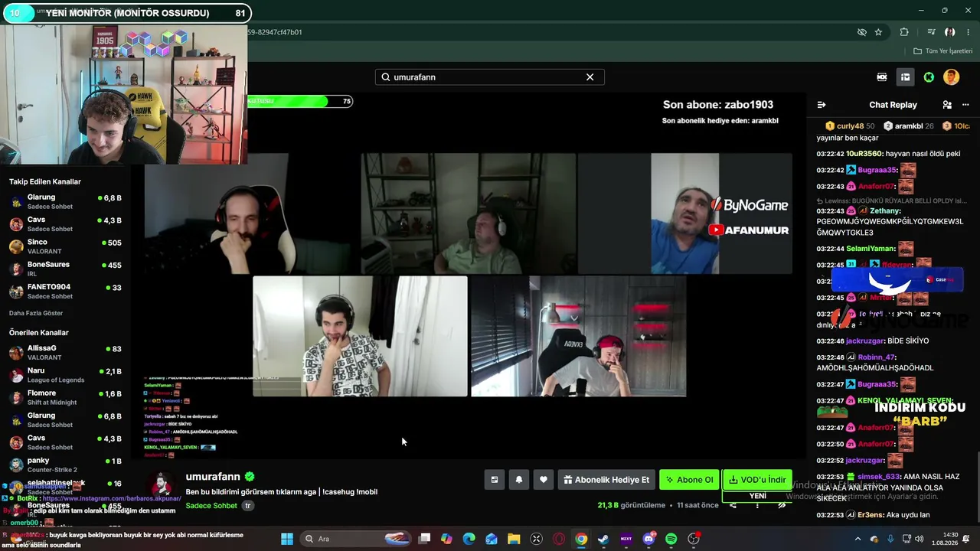Open the chat users list icon
Image resolution: width=980 pixels, height=551 pixels.
pyautogui.click(x=947, y=105)
